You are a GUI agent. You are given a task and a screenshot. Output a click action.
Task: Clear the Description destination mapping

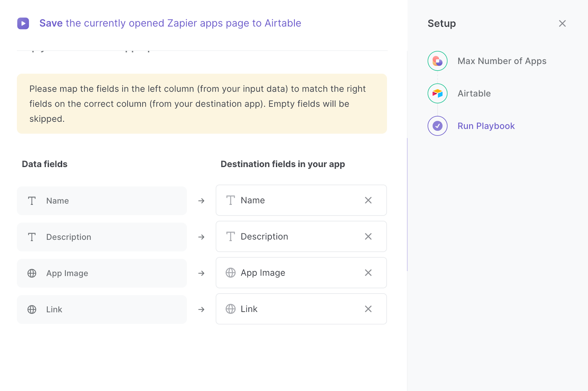pyautogui.click(x=368, y=236)
